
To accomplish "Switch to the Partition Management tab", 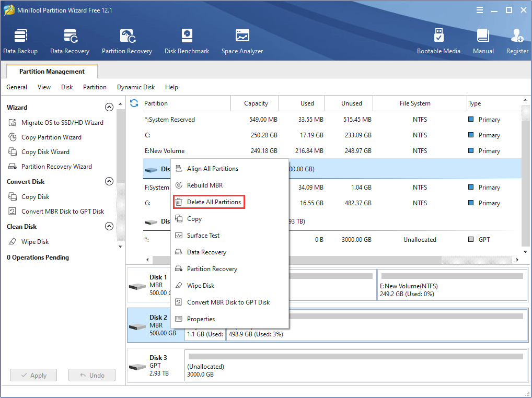I will (x=52, y=72).
